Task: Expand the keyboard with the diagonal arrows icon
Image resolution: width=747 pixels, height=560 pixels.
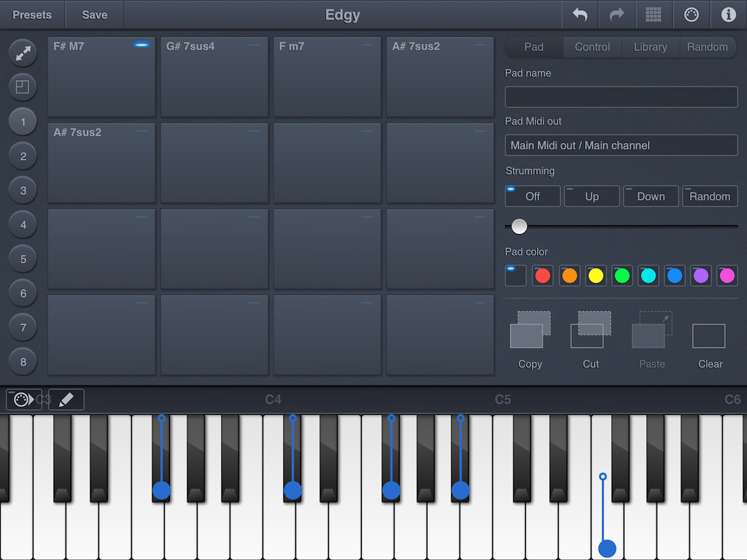Action: click(22, 52)
